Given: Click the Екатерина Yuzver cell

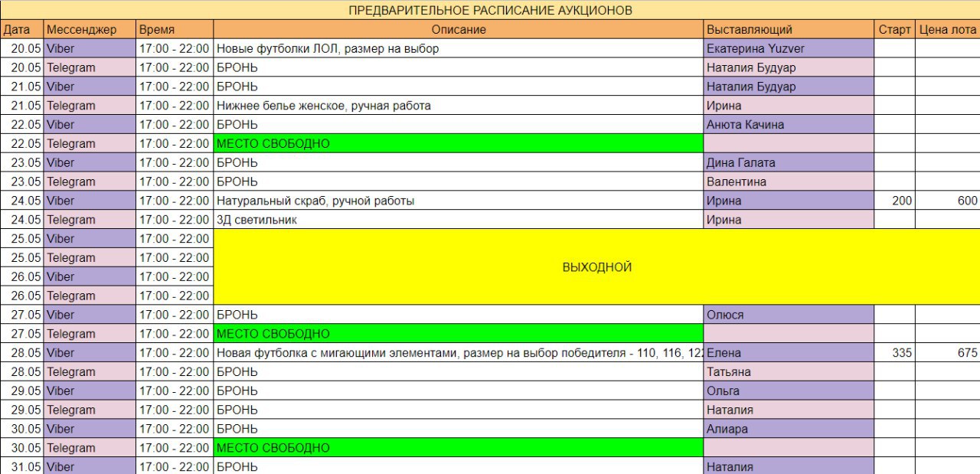Looking at the screenshot, I should point(789,48).
